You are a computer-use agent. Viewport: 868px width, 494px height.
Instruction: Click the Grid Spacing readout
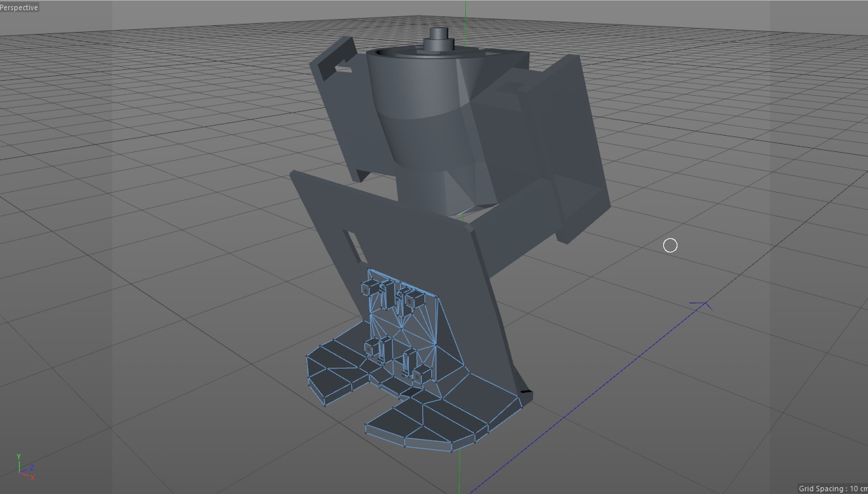point(832,489)
